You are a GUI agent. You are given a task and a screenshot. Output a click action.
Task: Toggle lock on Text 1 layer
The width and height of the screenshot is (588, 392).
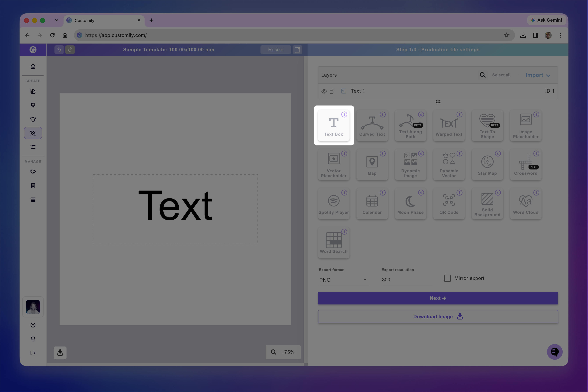pyautogui.click(x=332, y=91)
